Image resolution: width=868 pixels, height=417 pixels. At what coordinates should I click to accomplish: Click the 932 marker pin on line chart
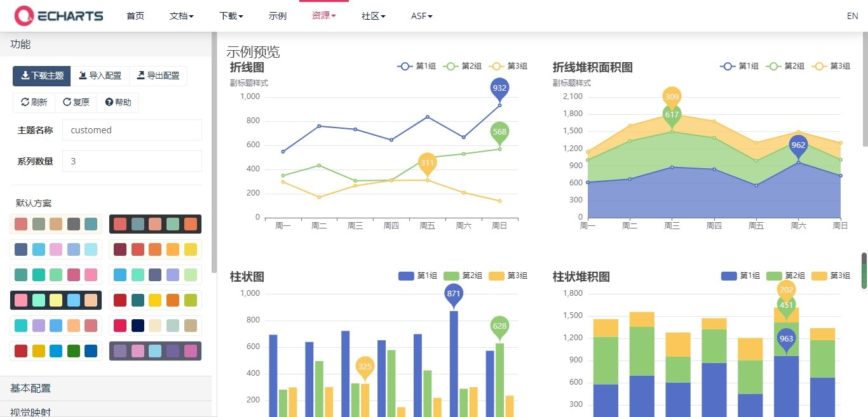pos(499,89)
